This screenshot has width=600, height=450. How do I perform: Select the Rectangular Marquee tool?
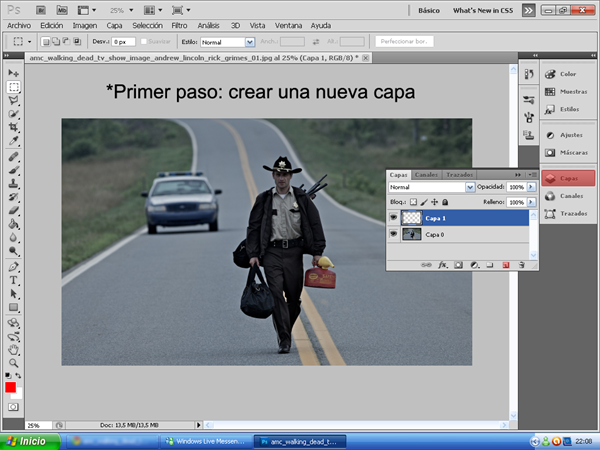click(14, 87)
